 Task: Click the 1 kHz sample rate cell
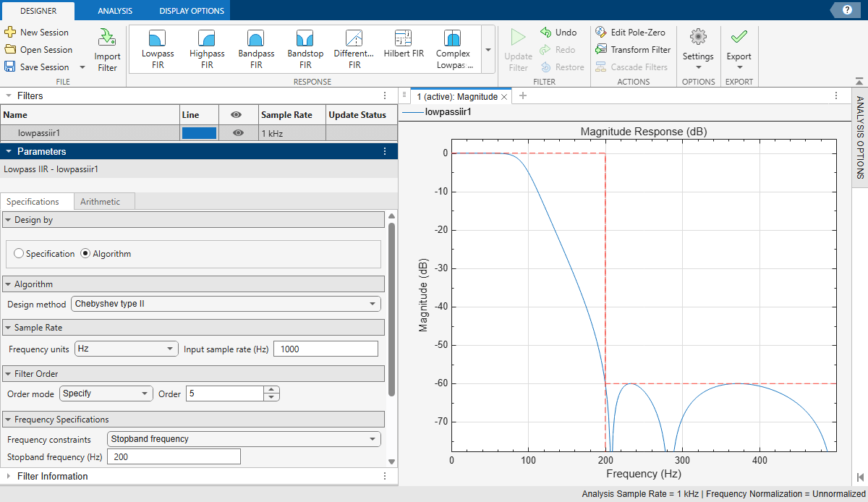(x=292, y=133)
